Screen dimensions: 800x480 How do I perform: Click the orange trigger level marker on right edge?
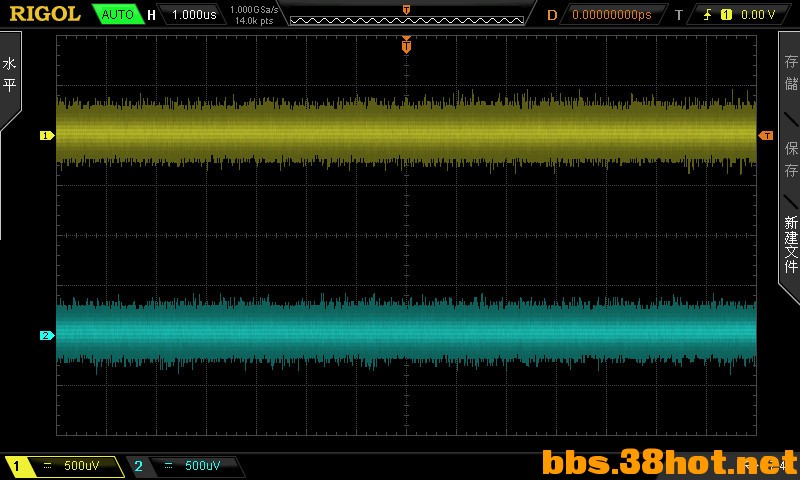coord(766,136)
